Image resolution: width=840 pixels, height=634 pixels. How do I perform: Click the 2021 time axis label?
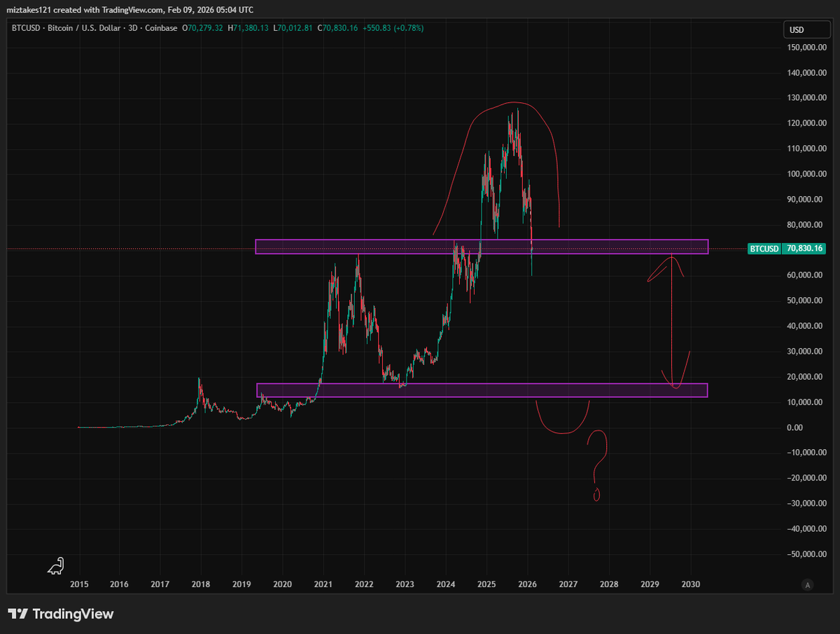[x=323, y=584]
